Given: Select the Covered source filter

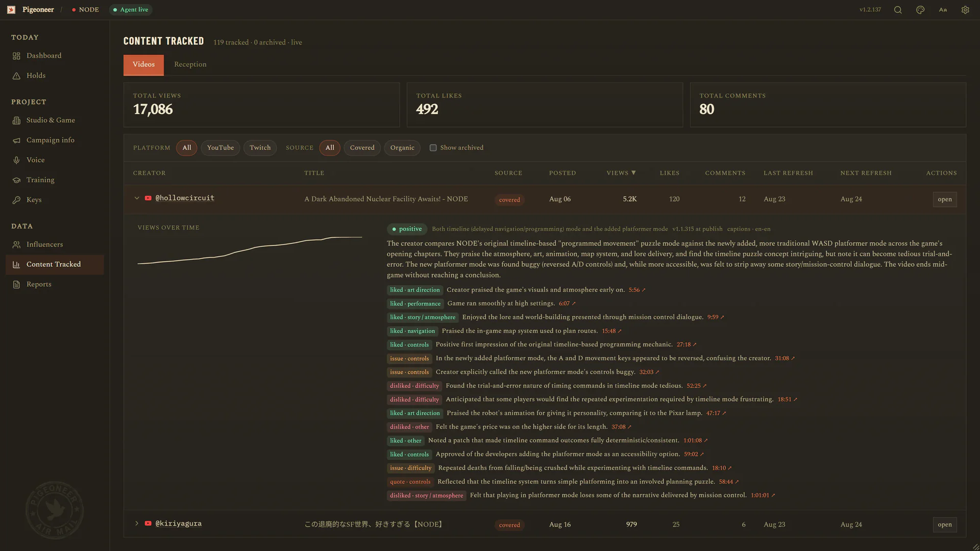Looking at the screenshot, I should [x=362, y=148].
